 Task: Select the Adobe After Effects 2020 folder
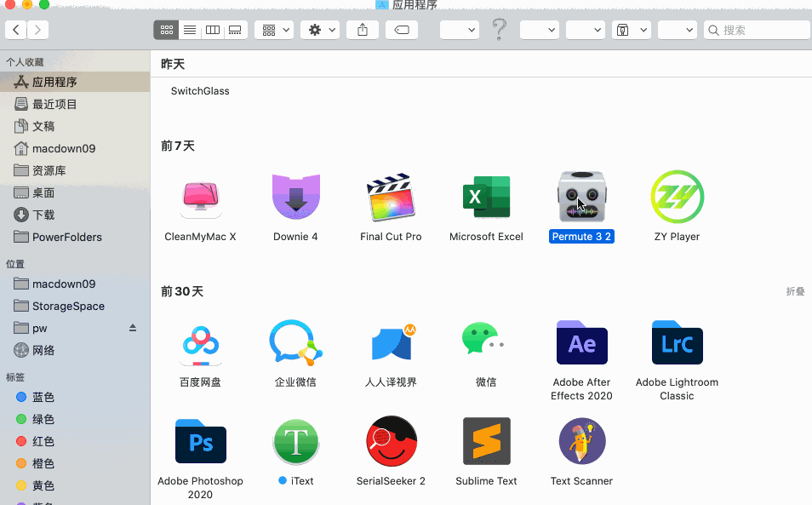click(581, 342)
